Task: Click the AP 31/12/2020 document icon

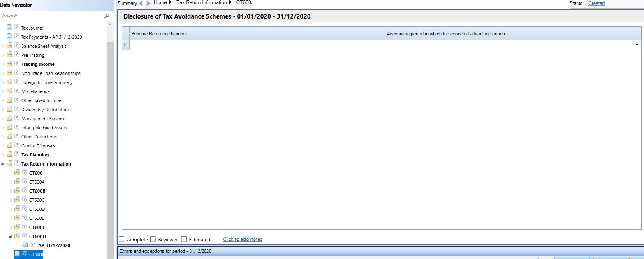Action: (25, 245)
